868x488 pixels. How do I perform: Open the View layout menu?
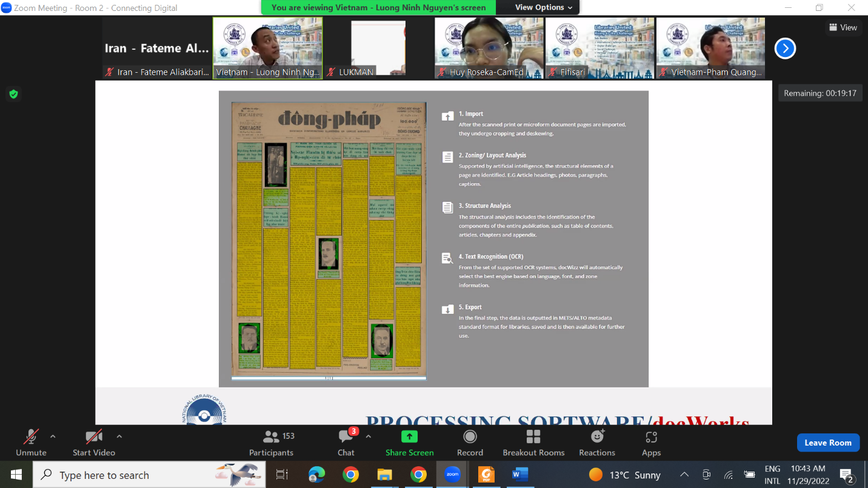coord(843,27)
